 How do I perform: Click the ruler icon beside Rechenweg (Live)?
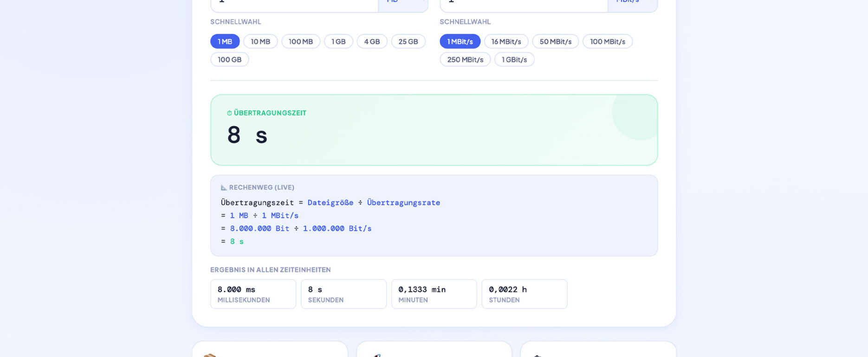point(224,188)
